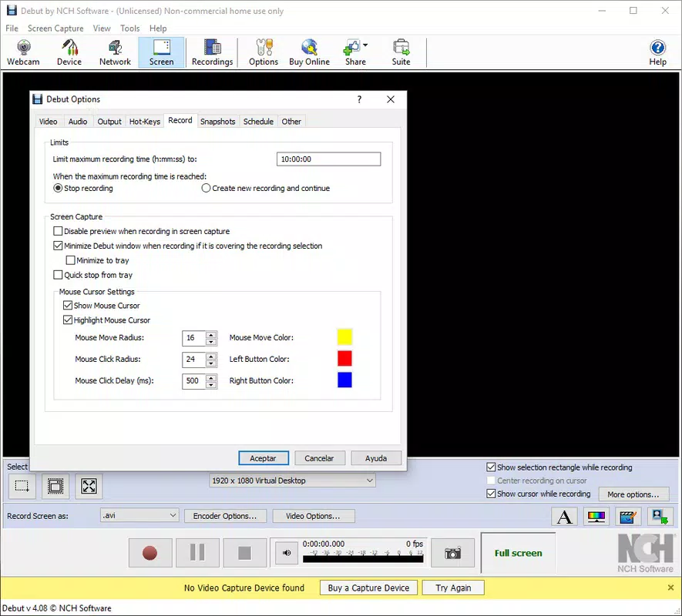Open the webcam overlay tool

660,517
